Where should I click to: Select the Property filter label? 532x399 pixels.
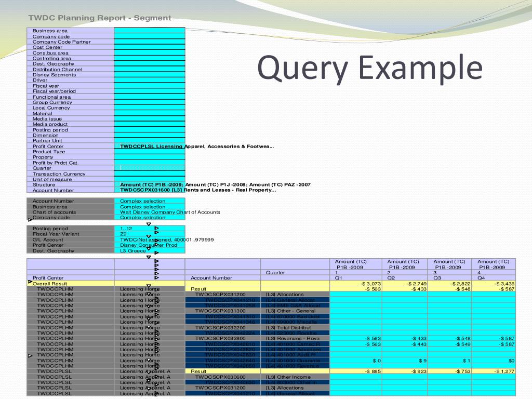click(43, 157)
